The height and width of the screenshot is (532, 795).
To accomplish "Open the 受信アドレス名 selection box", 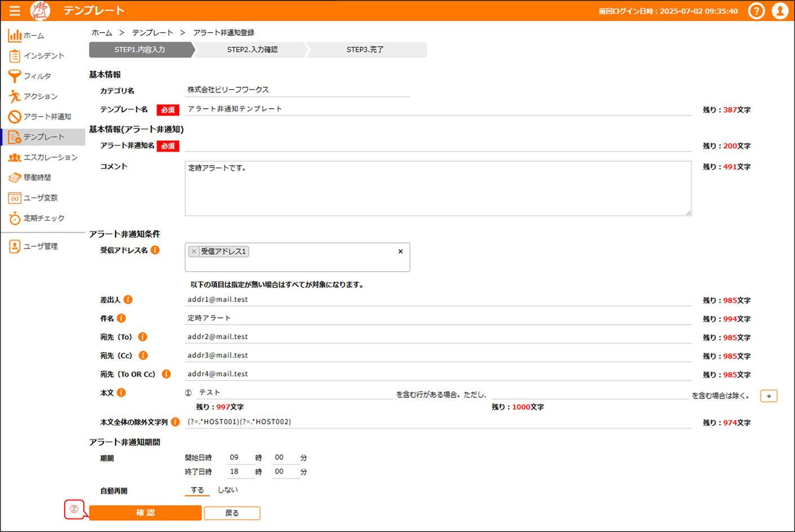I will coord(297,257).
